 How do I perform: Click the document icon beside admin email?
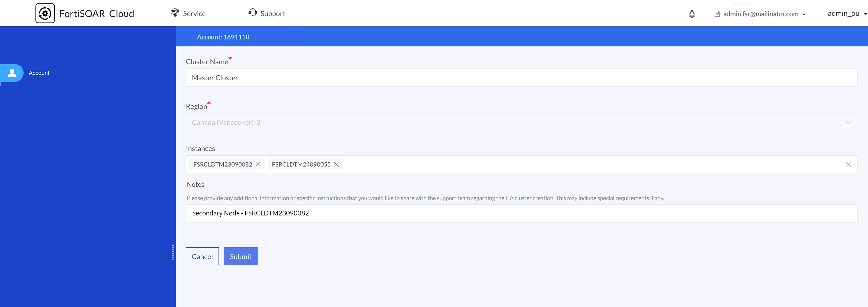pyautogui.click(x=717, y=14)
